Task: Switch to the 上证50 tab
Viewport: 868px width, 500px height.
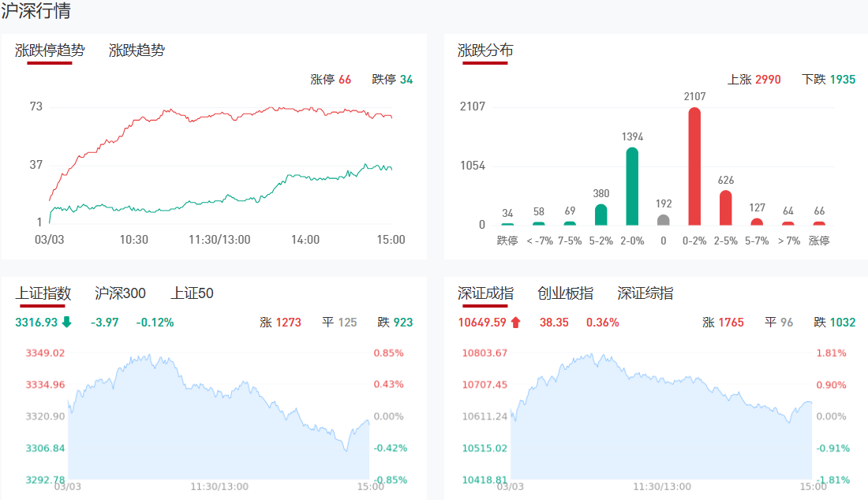Action: click(192, 293)
